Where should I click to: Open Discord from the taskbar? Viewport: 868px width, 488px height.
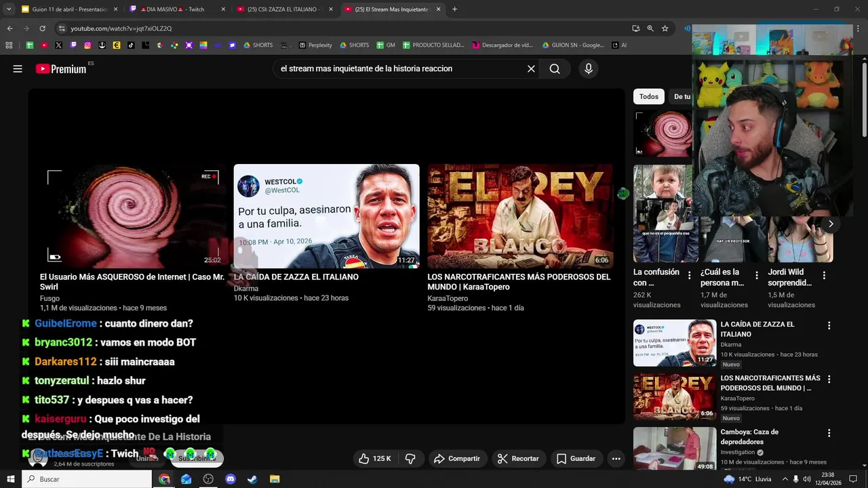pyautogui.click(x=231, y=479)
